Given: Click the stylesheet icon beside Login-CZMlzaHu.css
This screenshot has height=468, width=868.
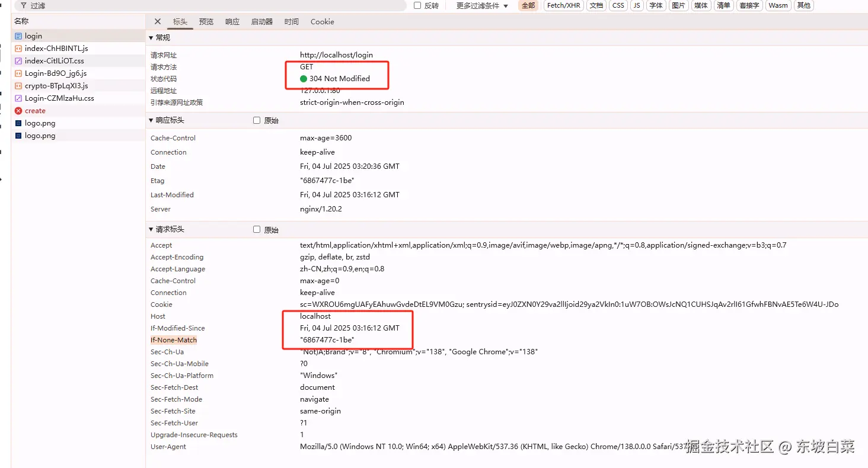Looking at the screenshot, I should (x=18, y=98).
